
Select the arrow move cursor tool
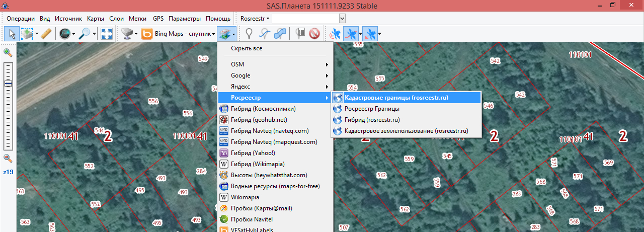coord(11,34)
